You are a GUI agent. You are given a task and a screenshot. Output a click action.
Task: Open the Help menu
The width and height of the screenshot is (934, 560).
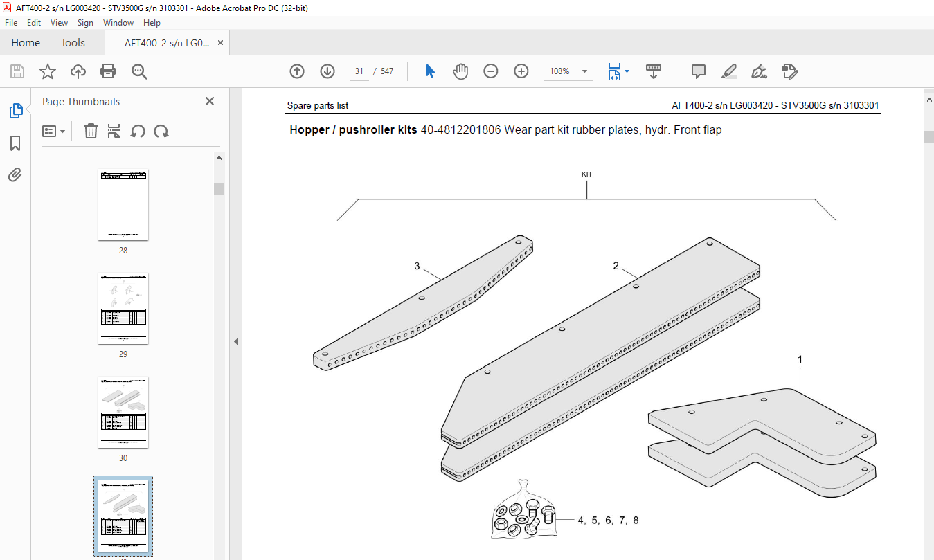tap(152, 23)
